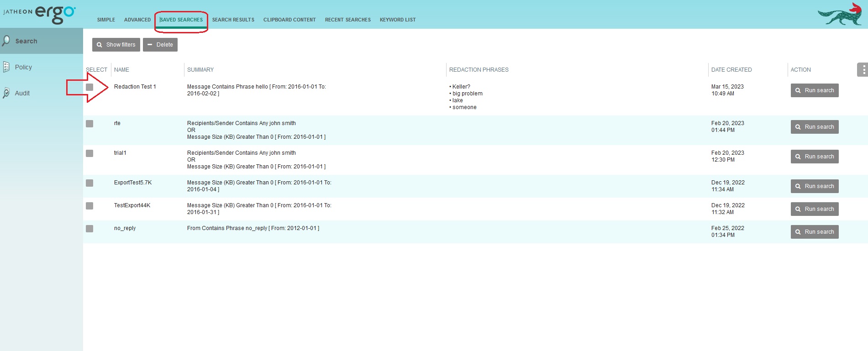Viewport: 868px width, 351px height.
Task: Open the Keyword List tab
Action: point(398,20)
